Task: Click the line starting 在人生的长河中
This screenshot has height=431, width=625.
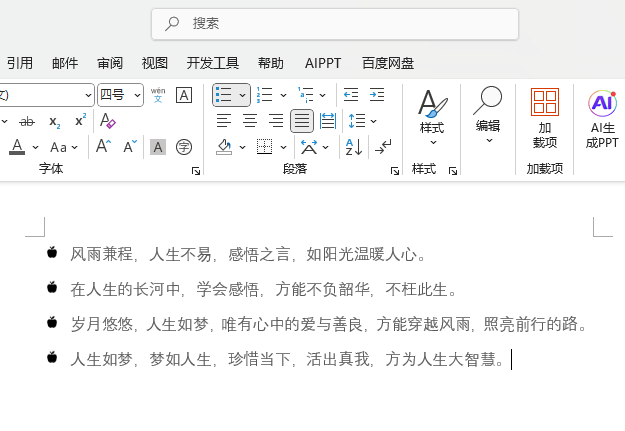Action: (x=265, y=289)
